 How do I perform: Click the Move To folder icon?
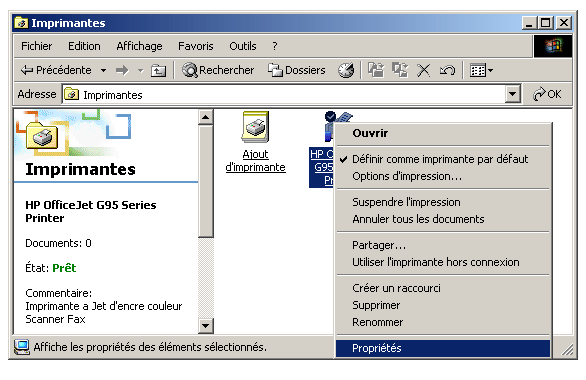point(376,70)
